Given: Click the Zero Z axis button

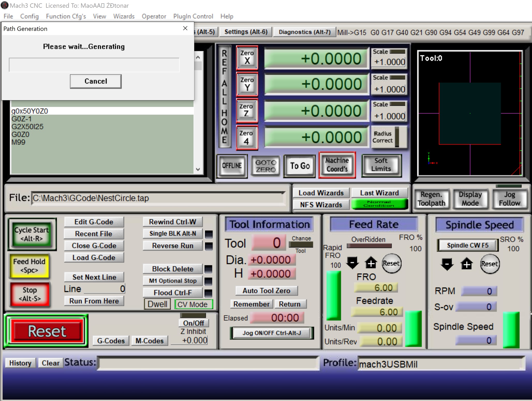Looking at the screenshot, I should [x=247, y=110].
